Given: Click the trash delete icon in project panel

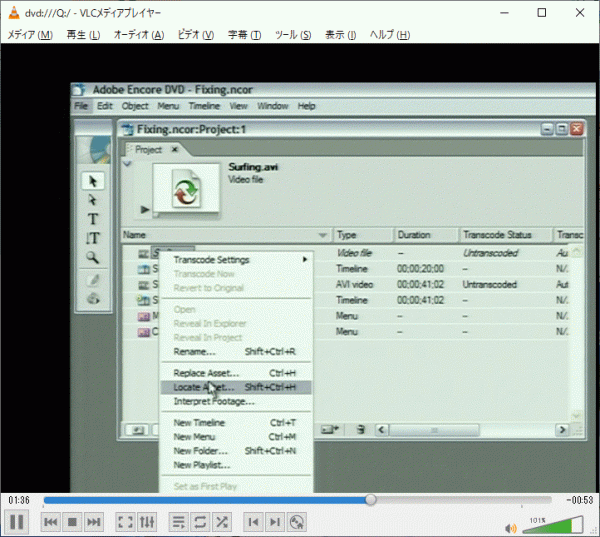Looking at the screenshot, I should 360,429.
